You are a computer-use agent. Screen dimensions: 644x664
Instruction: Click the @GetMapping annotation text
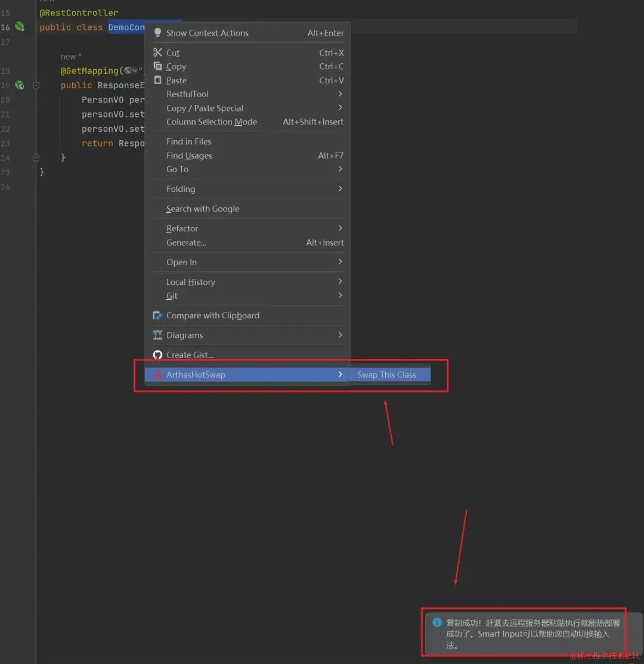[x=89, y=71]
